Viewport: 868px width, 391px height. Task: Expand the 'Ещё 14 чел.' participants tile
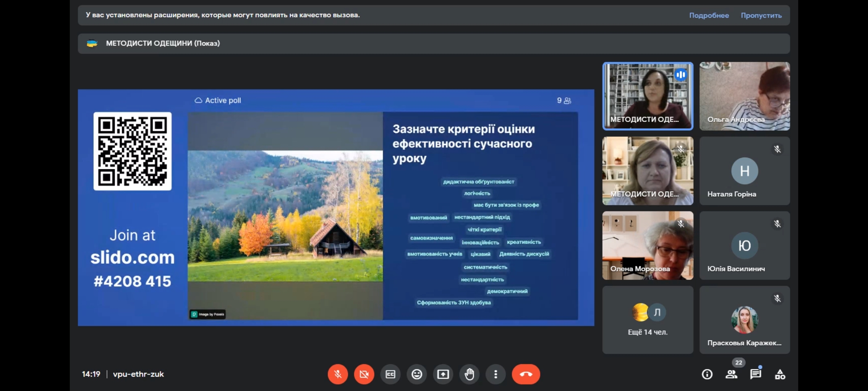(647, 320)
